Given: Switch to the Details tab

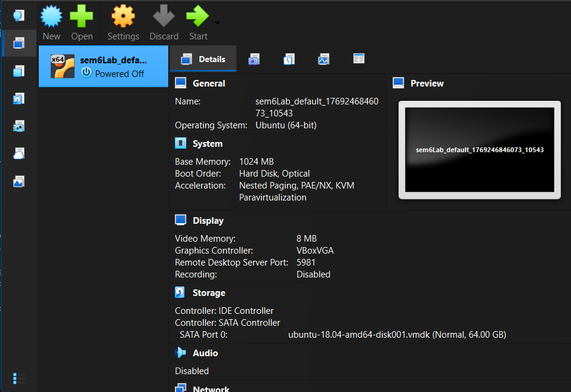Looking at the screenshot, I should 203,59.
